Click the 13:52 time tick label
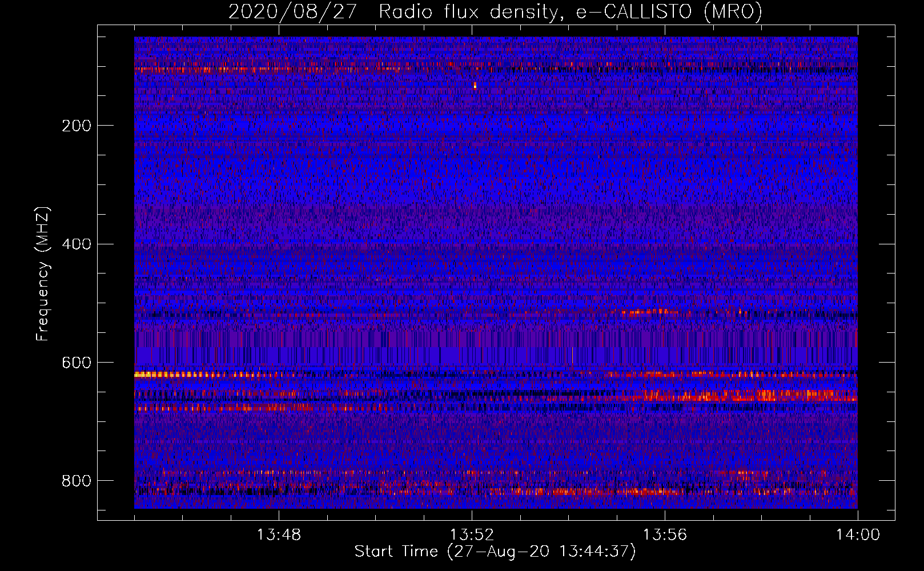This screenshot has width=924, height=571. click(472, 535)
